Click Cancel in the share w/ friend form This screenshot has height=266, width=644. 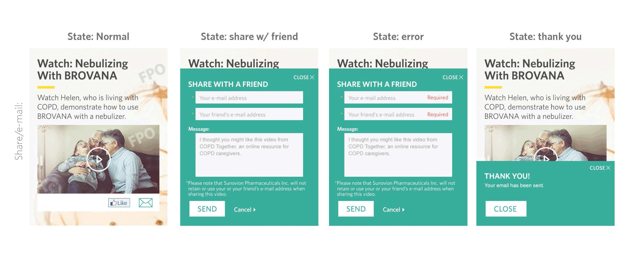click(245, 210)
